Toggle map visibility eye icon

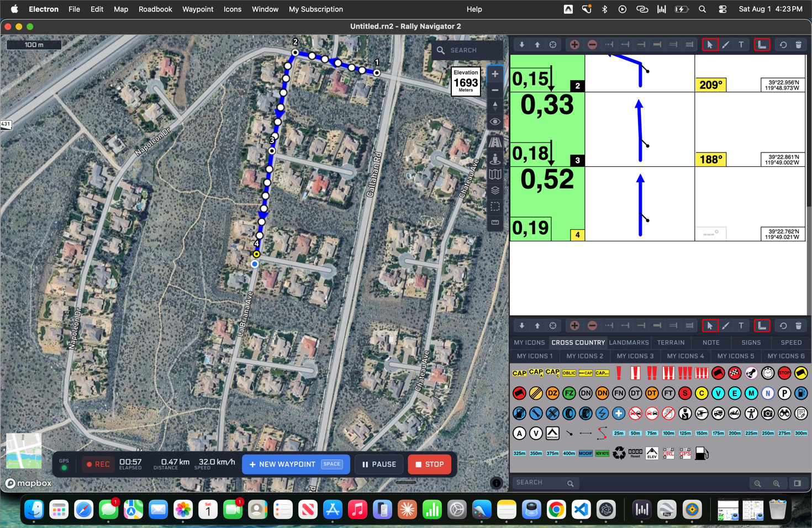[495, 122]
